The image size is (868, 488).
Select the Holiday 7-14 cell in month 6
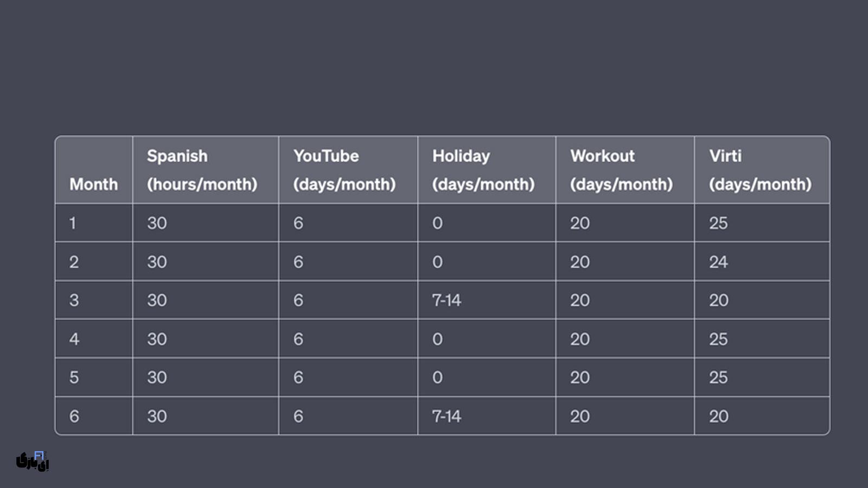[446, 416]
